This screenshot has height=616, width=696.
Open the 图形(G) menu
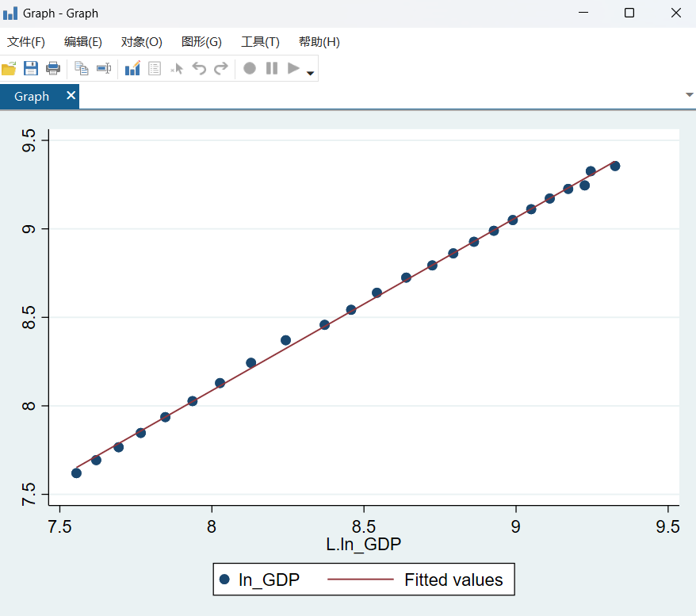point(201,42)
